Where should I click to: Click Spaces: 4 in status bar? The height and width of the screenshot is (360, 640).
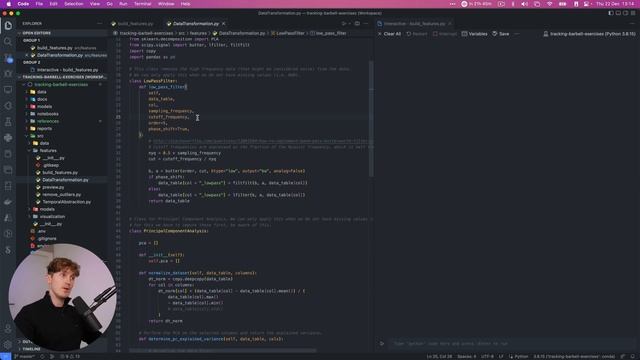[467, 356]
